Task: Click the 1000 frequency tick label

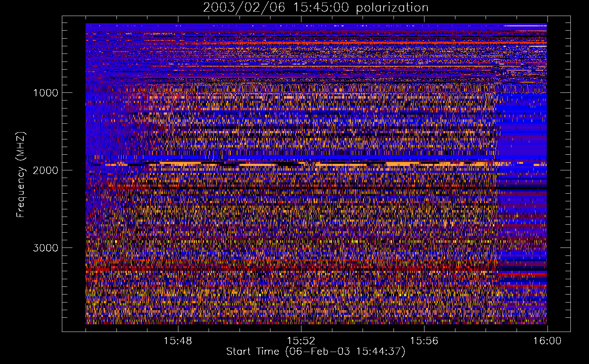Action: tap(46, 93)
